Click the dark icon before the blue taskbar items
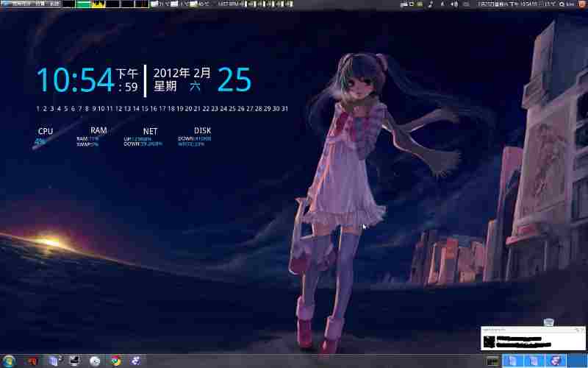The image size is (588, 368). pyautogui.click(x=493, y=361)
